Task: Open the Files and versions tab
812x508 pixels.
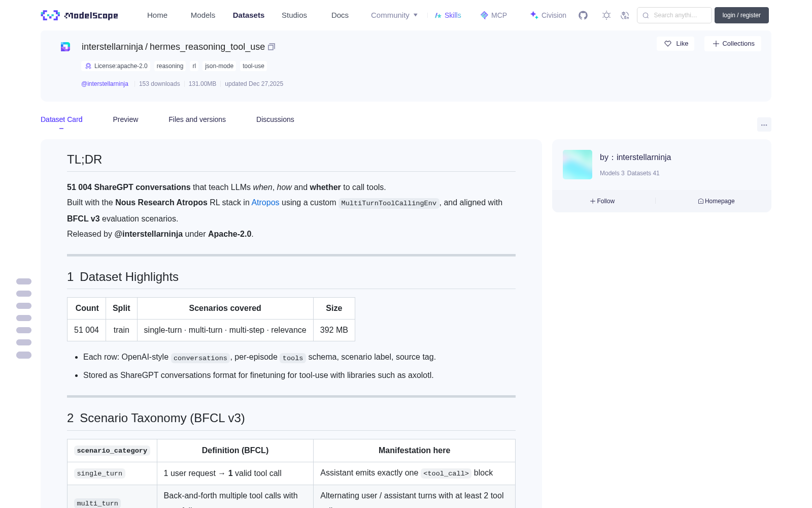Action: [197, 119]
